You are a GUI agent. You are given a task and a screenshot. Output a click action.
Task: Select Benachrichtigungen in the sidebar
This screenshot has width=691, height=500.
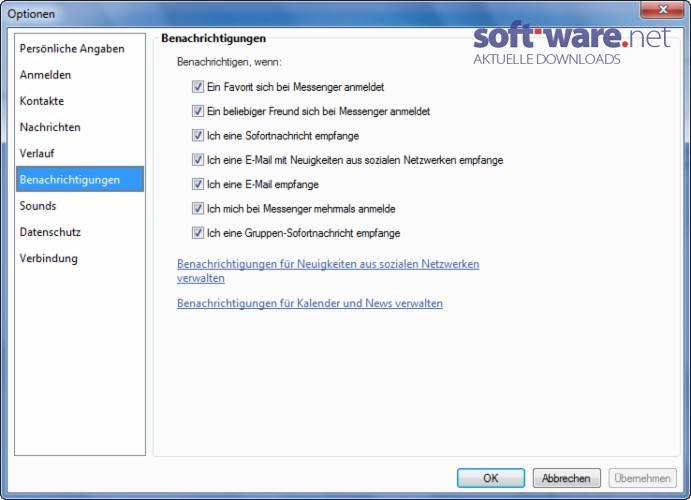80,179
